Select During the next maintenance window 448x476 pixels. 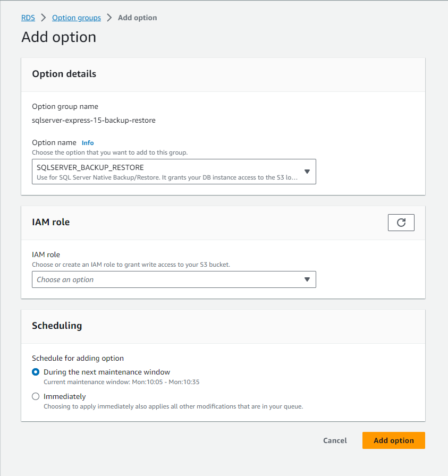[36, 372]
